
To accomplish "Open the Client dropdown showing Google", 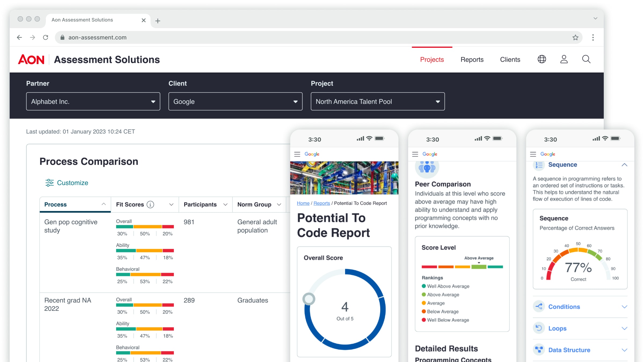I will pyautogui.click(x=235, y=101).
